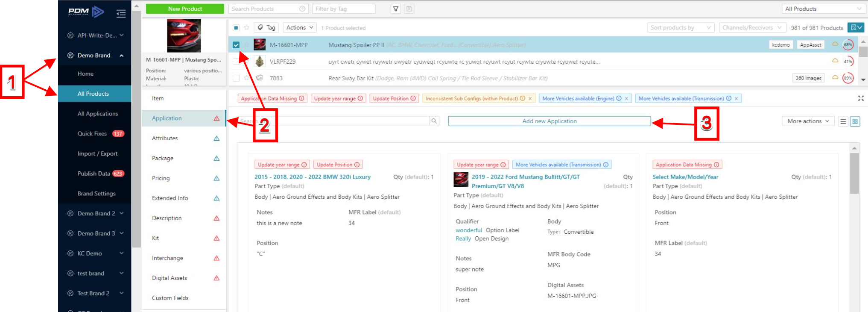Expand the test brand menu
Viewport: 868px width, 312px height.
pos(122,274)
